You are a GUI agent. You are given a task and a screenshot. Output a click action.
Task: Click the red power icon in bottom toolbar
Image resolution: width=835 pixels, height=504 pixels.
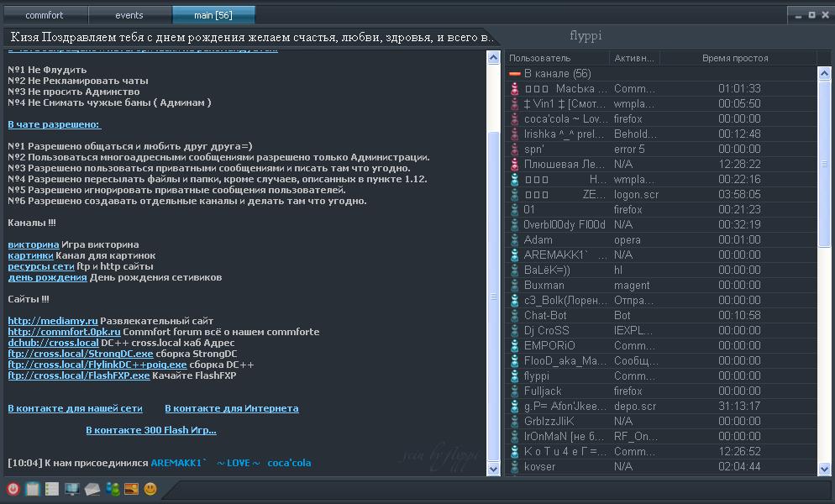[x=13, y=489]
